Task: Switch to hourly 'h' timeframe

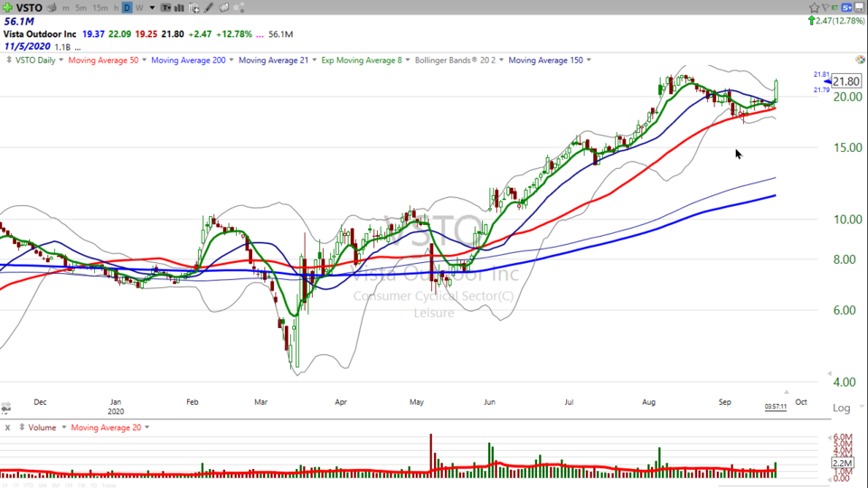Action: 116,8
